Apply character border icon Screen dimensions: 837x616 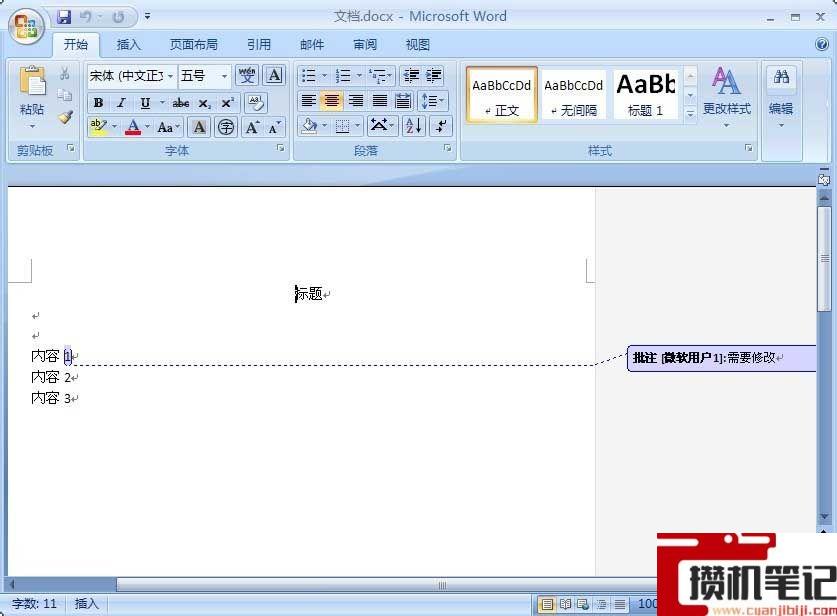click(274, 75)
